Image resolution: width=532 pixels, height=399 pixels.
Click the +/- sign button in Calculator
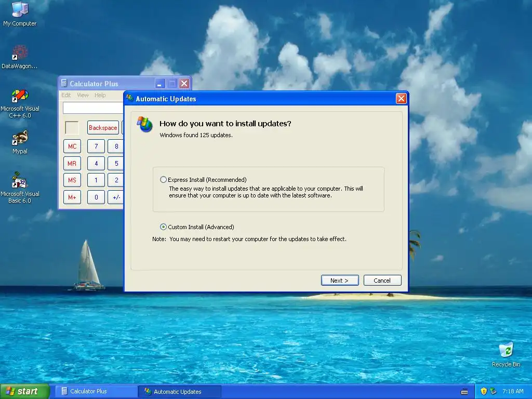(x=116, y=197)
